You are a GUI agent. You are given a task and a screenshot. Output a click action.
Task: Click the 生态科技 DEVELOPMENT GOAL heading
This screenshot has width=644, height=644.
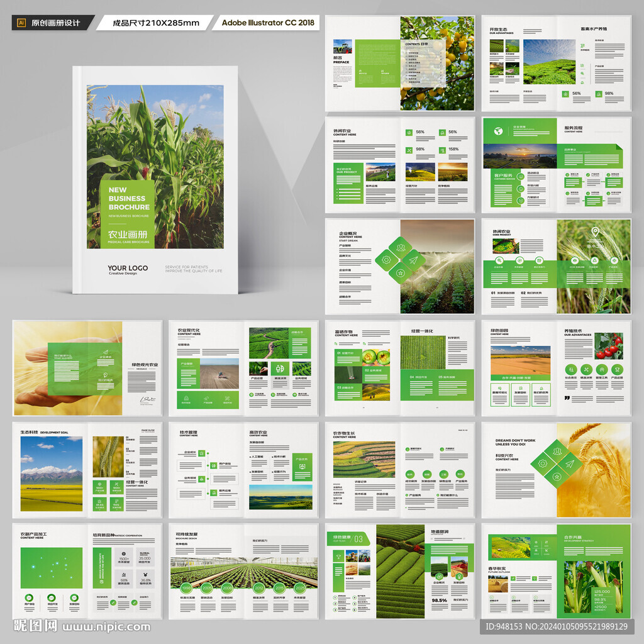pos(45,433)
